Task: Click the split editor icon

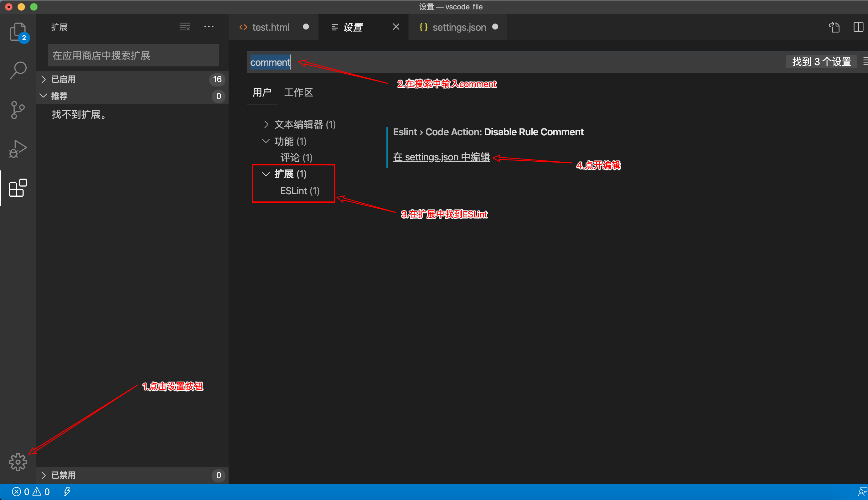Action: point(858,27)
